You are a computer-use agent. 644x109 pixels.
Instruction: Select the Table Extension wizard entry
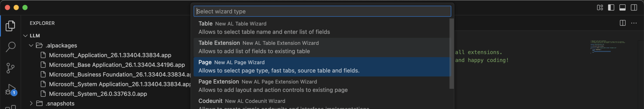tap(321, 47)
